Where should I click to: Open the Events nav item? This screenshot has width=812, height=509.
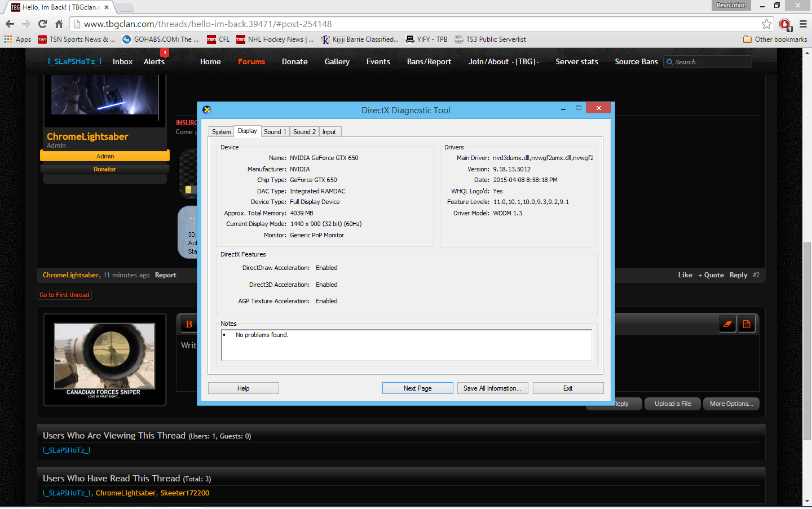pos(378,61)
